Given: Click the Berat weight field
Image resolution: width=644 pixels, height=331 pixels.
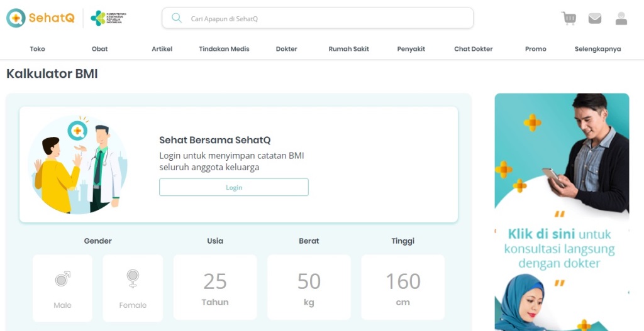Looking at the screenshot, I should coord(309,287).
